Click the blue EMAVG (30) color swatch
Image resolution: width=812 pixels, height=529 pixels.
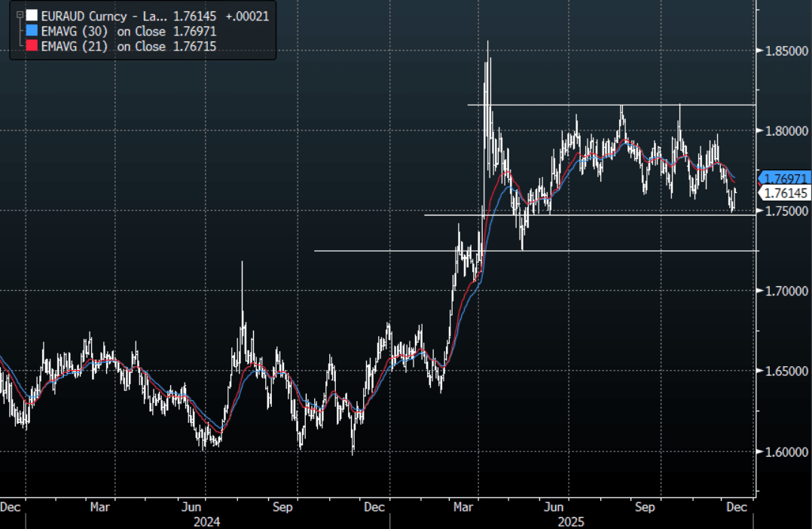click(x=31, y=31)
